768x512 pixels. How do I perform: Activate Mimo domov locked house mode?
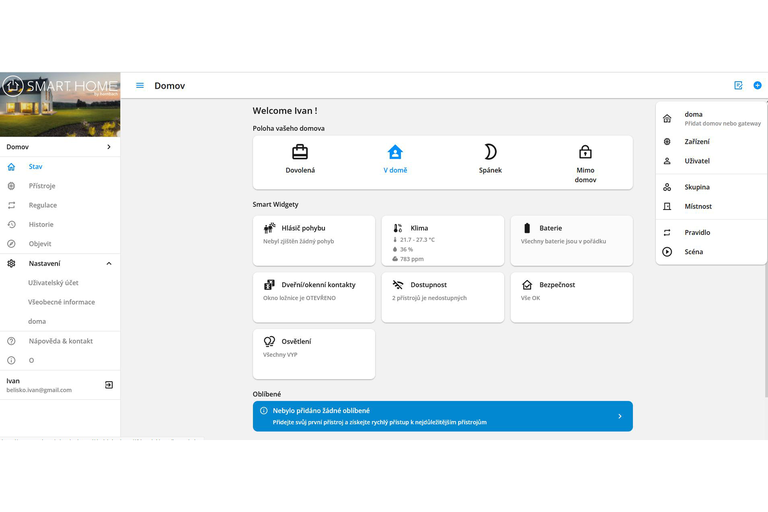point(585,162)
